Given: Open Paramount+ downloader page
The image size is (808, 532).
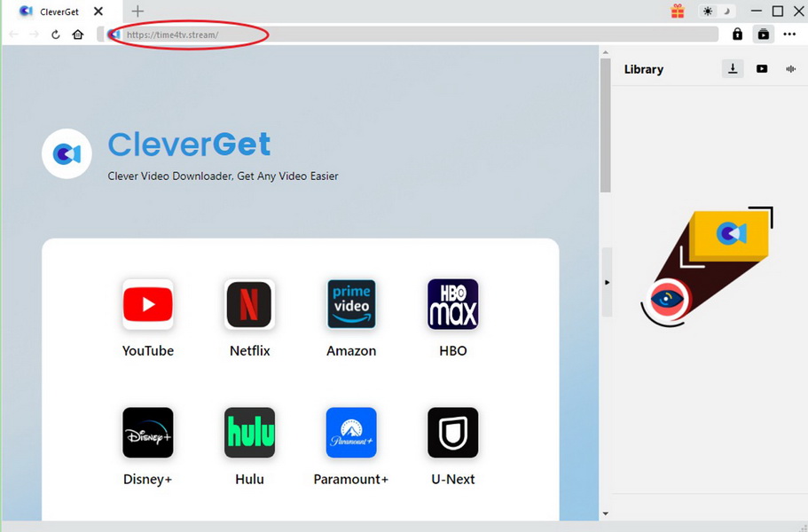Looking at the screenshot, I should 351,433.
